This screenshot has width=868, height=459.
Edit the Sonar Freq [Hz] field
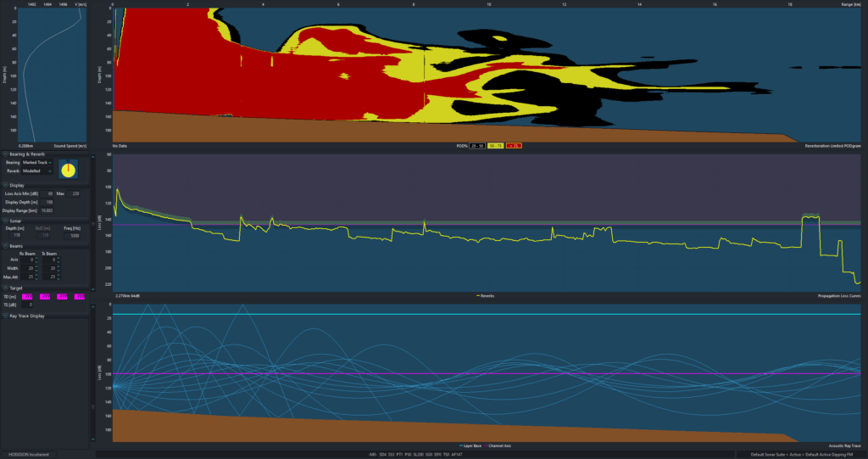(x=72, y=236)
